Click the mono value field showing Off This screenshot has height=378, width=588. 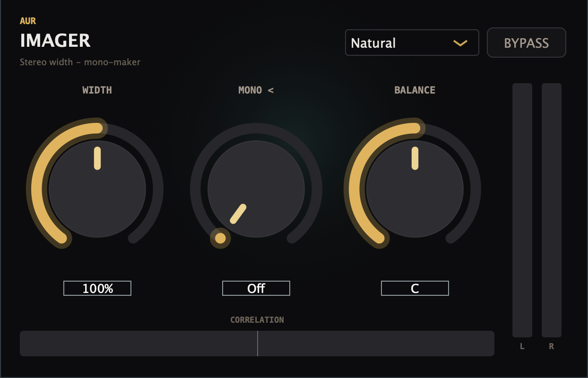256,288
